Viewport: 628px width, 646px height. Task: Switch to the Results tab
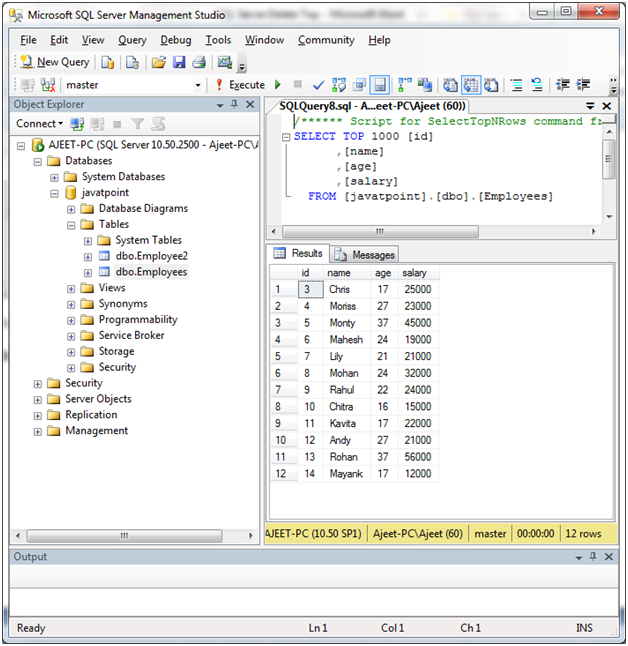click(x=298, y=253)
